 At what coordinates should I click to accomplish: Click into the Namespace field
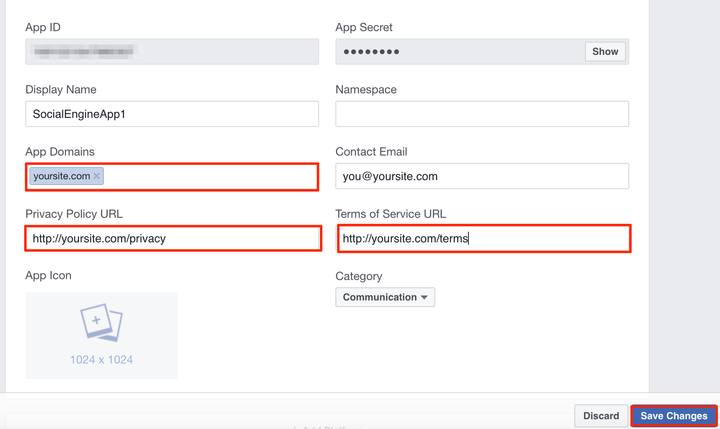(482, 114)
